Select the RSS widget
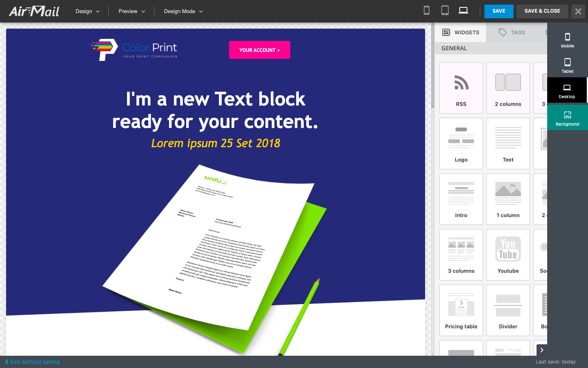Image resolution: width=588 pixels, height=368 pixels. 461,88
